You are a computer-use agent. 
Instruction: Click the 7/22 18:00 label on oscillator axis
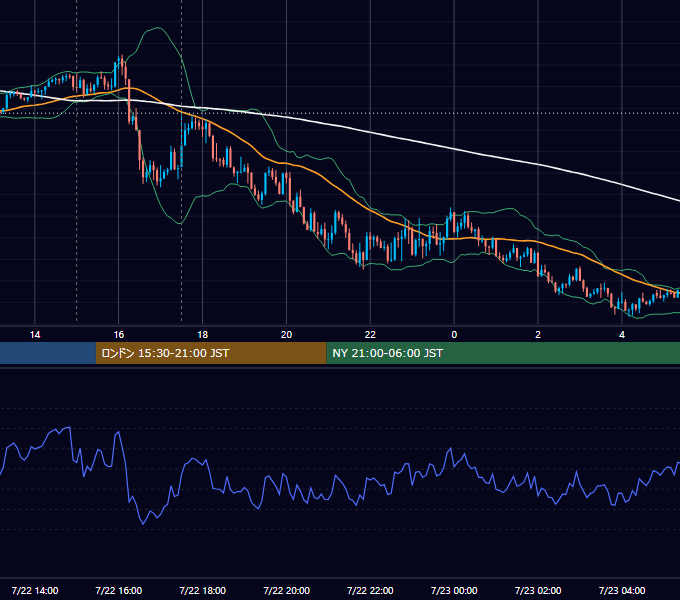(203, 590)
